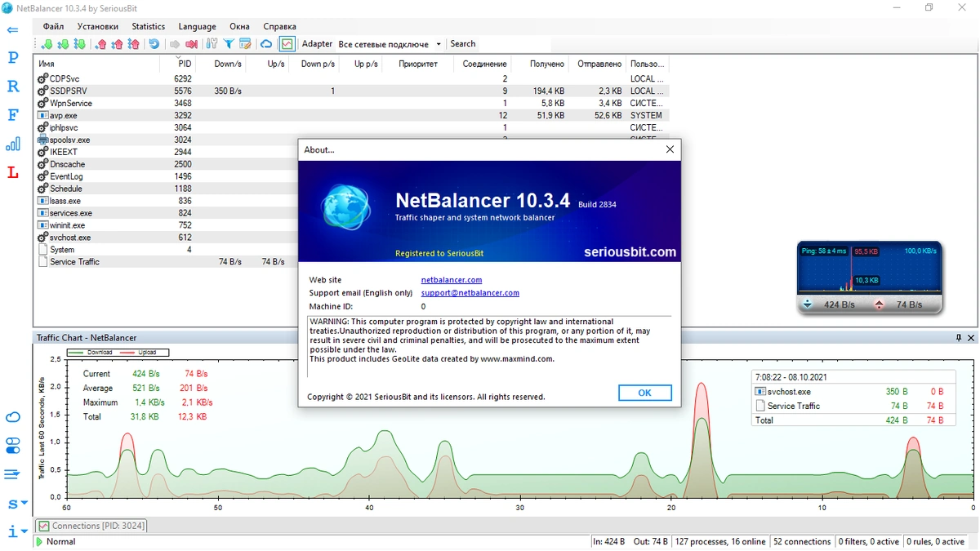Open settings via the wrench tools icon
Screen dimensions: 980x551
point(212,44)
